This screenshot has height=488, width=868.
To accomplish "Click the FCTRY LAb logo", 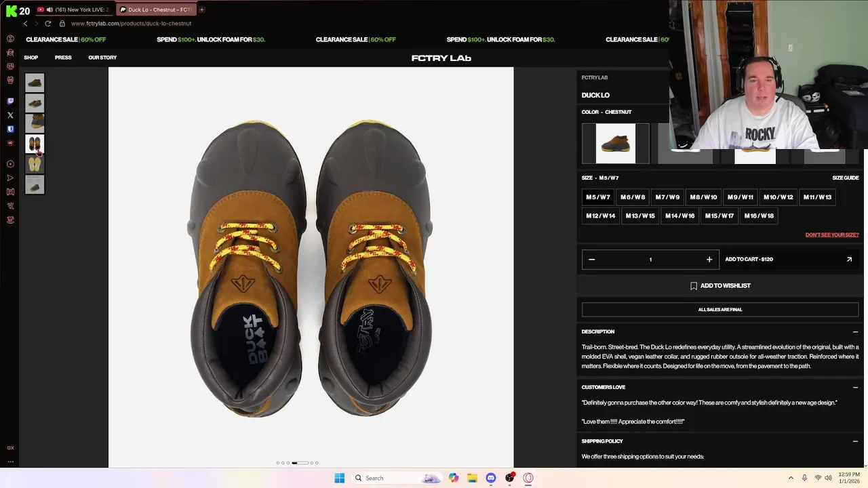I will [441, 58].
